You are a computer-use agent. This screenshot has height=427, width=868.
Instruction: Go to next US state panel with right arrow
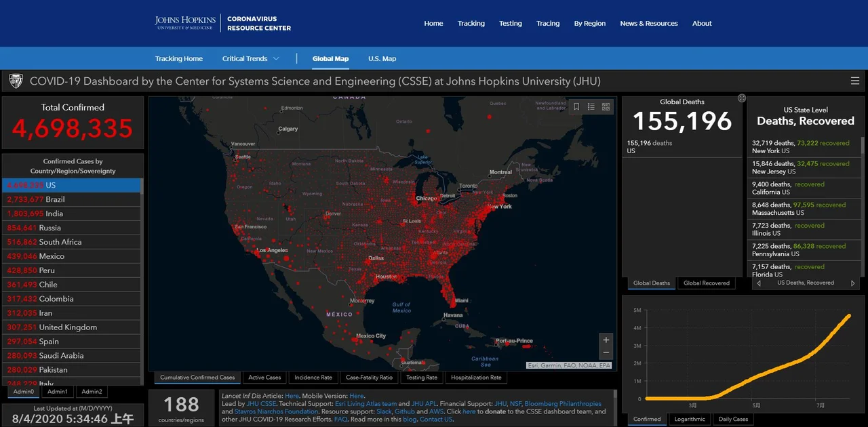[x=853, y=283]
